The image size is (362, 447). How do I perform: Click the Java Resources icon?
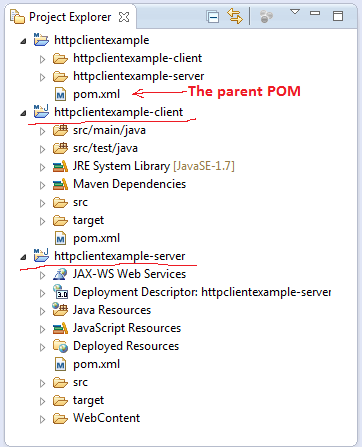tap(60, 310)
